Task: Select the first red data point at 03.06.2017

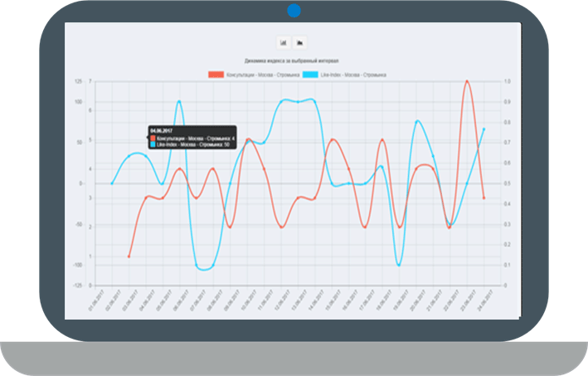Action: 129,256
